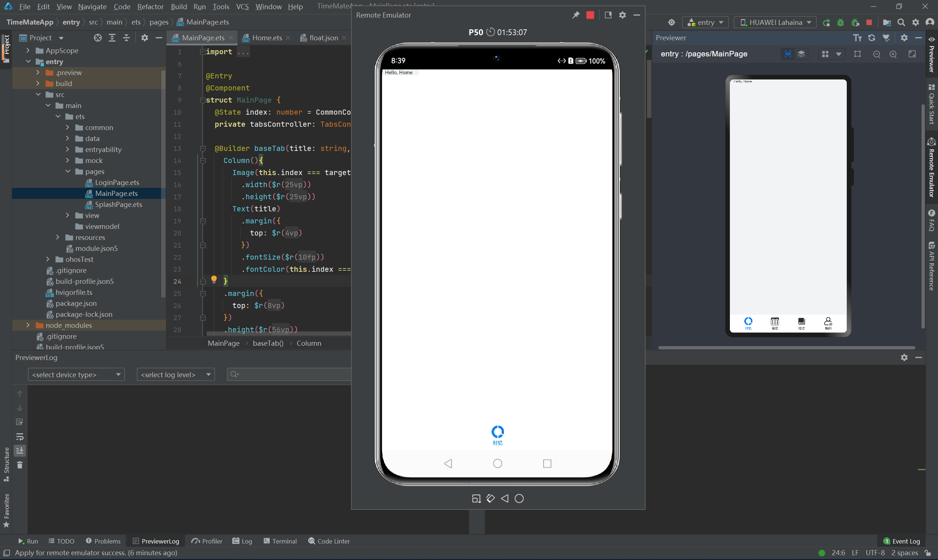The image size is (938, 560).
Task: Click baseTab() in the editor breadcrumb
Action: [x=267, y=343]
